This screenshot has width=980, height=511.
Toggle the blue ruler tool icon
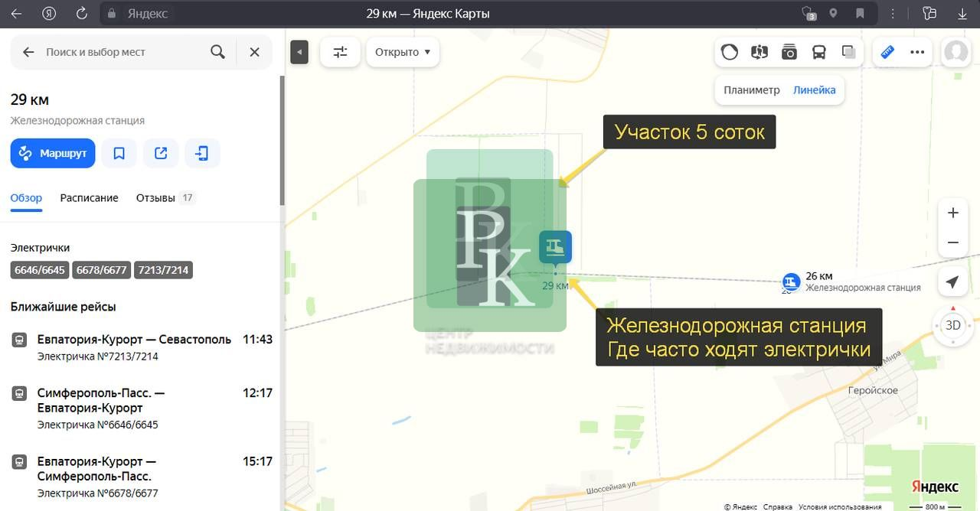887,52
